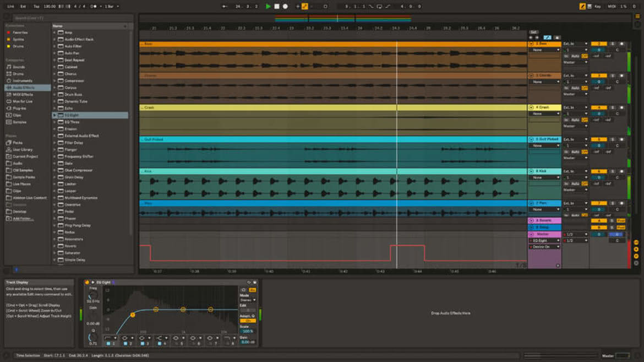Open EQ Eight band 1 filter type dropdown
Screen dimensions: 644x362
pyautogui.click(x=110, y=338)
